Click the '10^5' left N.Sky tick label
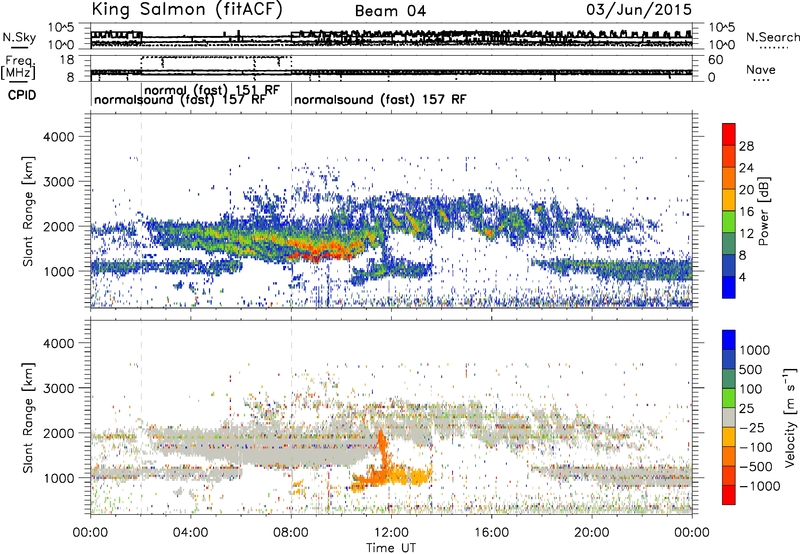 click(60, 28)
